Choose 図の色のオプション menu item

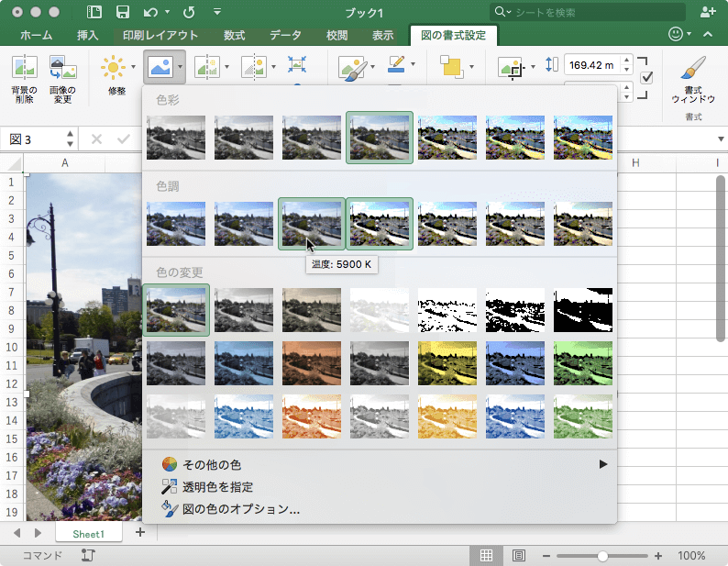[240, 508]
